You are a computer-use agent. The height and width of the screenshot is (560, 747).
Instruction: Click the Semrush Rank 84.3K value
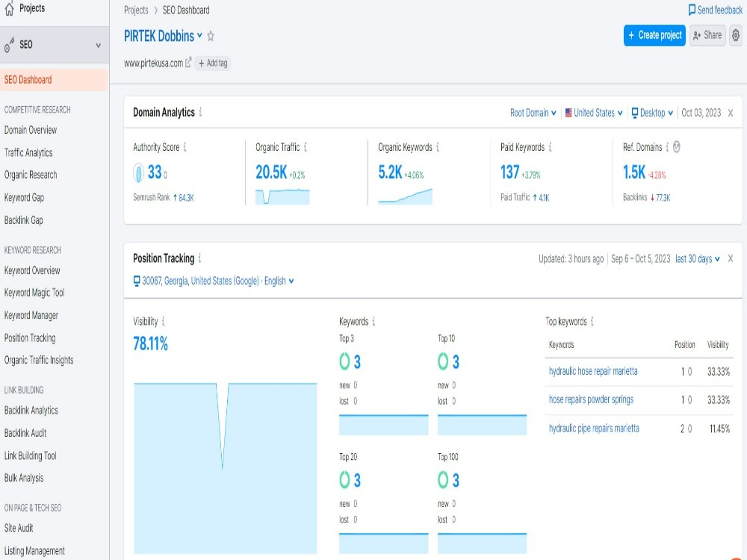click(186, 198)
